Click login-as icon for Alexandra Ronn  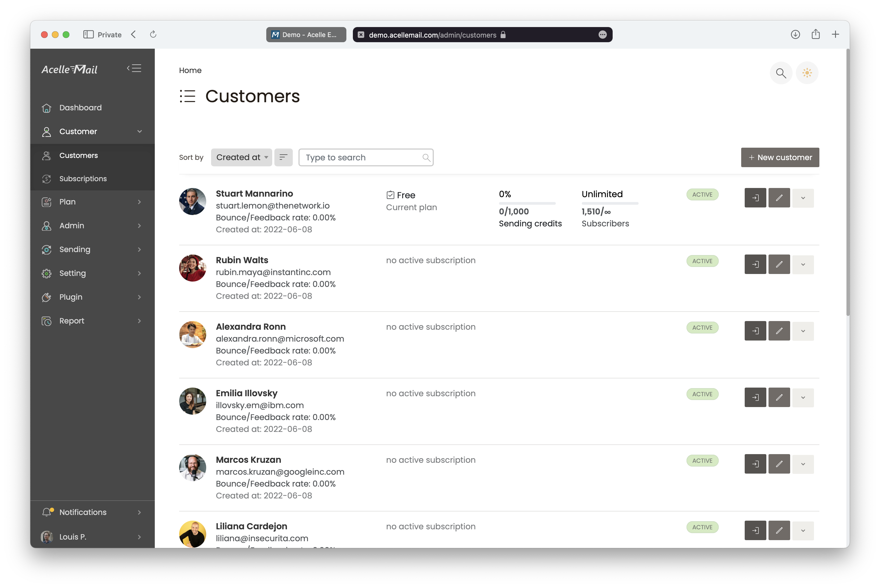(755, 331)
